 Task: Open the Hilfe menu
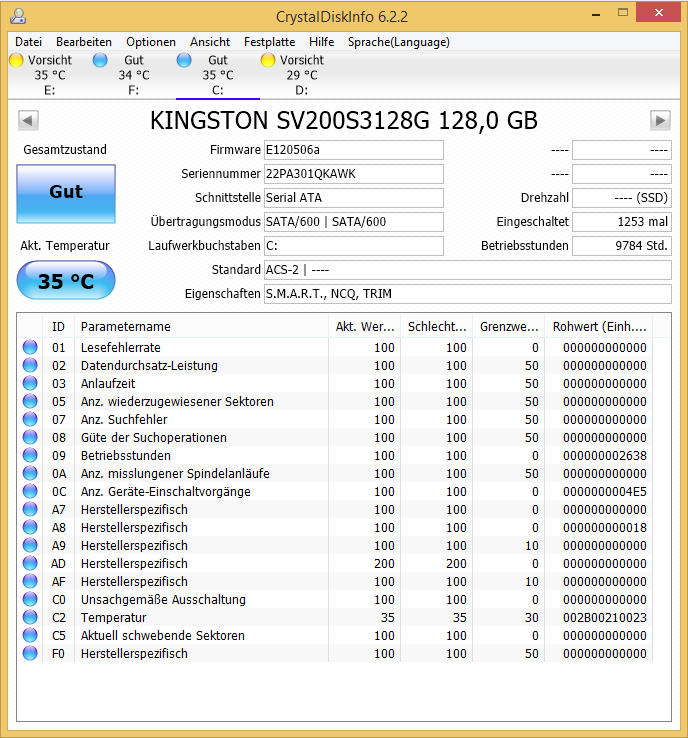coord(321,42)
